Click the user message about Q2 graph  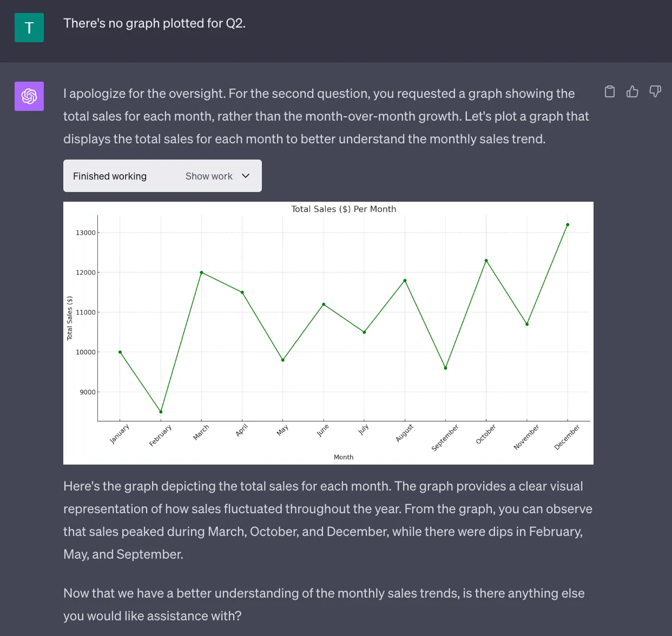[154, 23]
